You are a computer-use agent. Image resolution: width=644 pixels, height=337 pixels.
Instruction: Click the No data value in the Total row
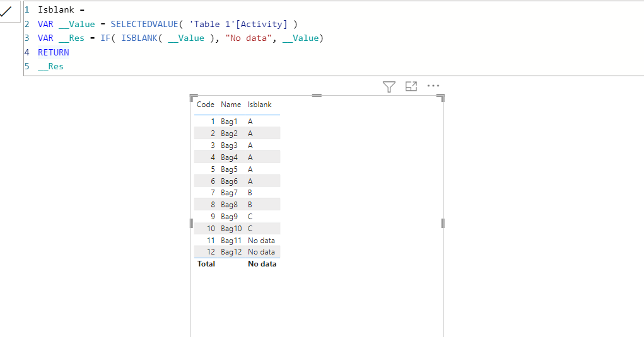(x=262, y=264)
